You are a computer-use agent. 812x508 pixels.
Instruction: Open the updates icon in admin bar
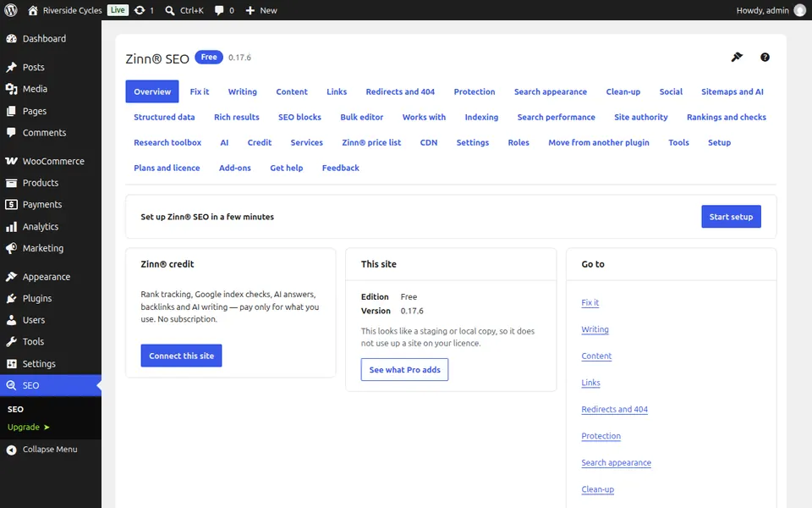[140, 10]
